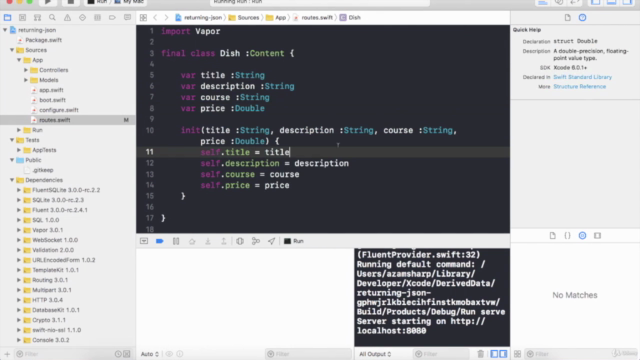Select routes.swift in the jump bar
Image resolution: width=640 pixels, height=360 pixels.
(x=313, y=18)
